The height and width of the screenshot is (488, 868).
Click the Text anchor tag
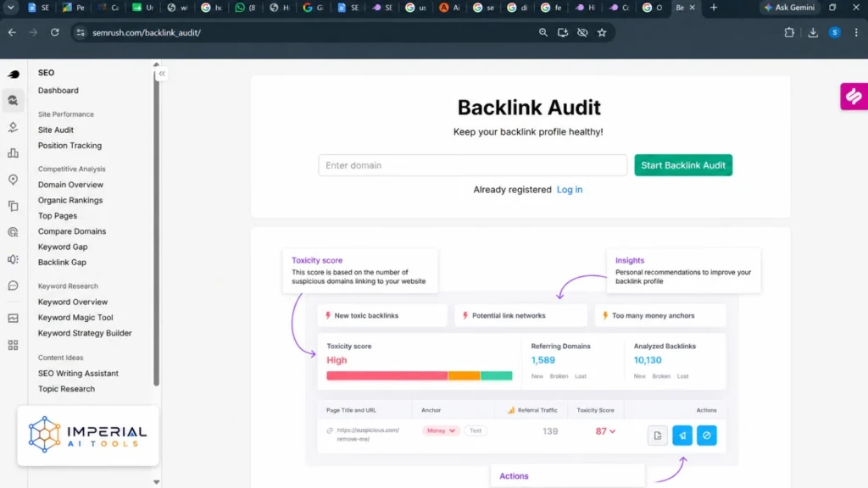coord(476,430)
